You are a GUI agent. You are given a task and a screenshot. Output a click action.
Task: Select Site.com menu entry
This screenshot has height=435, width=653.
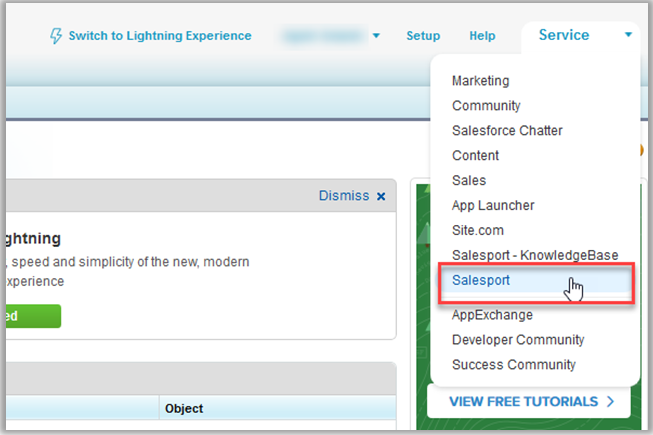477,230
